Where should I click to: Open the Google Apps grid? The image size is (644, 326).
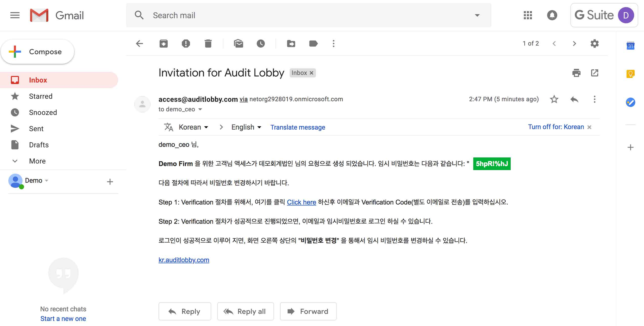point(527,15)
